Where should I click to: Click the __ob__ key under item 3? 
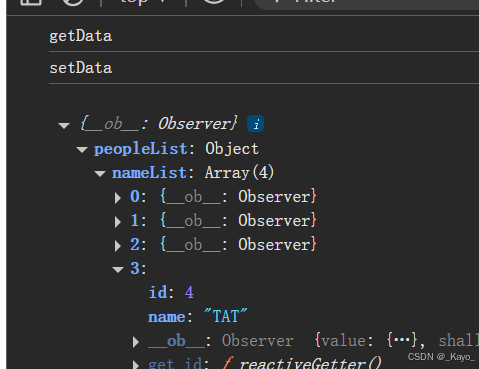click(x=177, y=341)
